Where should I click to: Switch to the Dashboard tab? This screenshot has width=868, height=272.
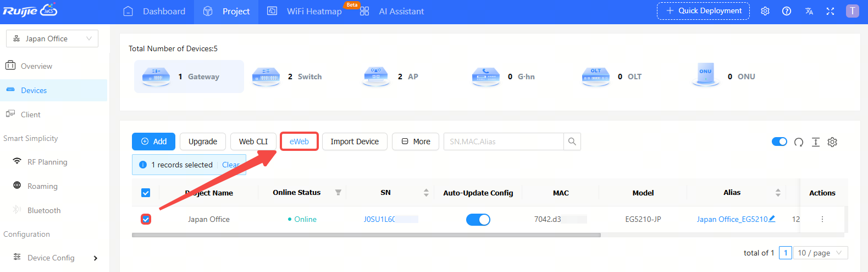[156, 12]
